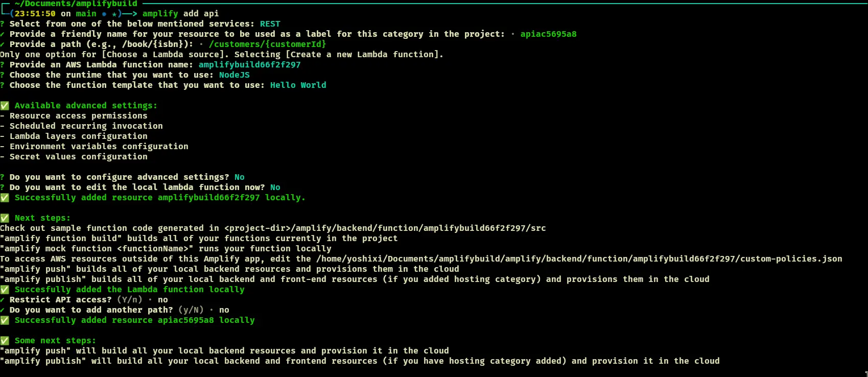Screen dimensions: 868x377
Task: Click the check before Successfully added resource amplifybuild66f2f297
Action: (5, 198)
